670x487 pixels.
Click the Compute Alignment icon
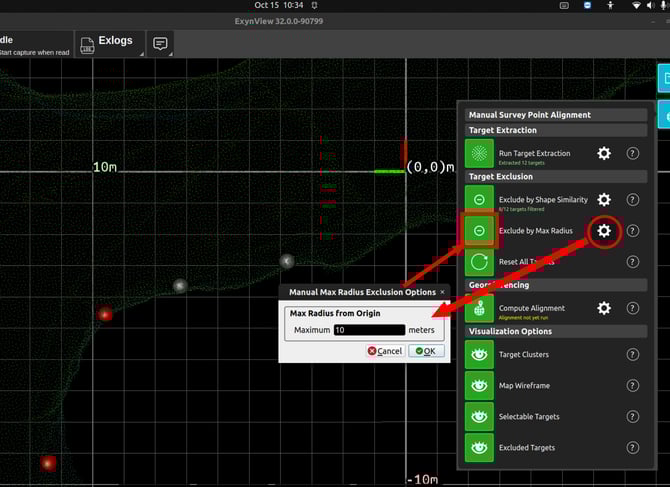coord(480,308)
